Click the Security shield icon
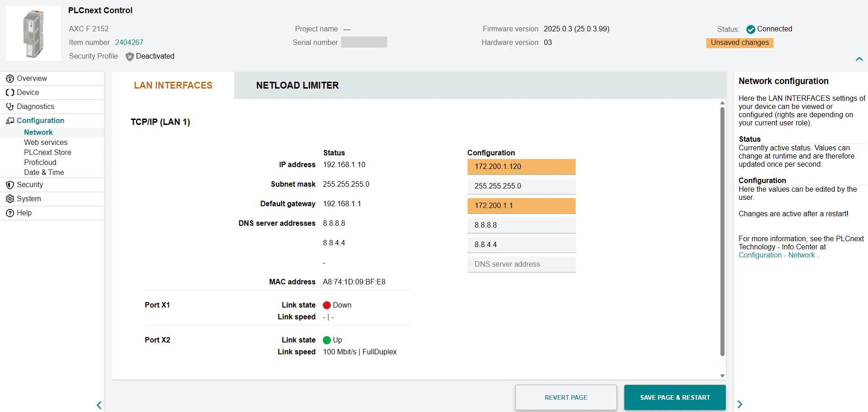Image resolution: width=868 pixels, height=412 pixels. coord(10,185)
